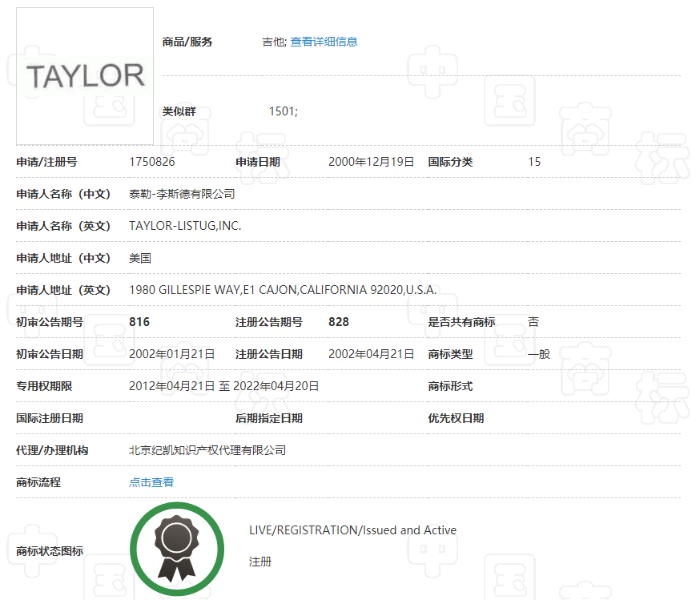Click the green registration status badge icon
The image size is (700, 600).
[x=177, y=549]
